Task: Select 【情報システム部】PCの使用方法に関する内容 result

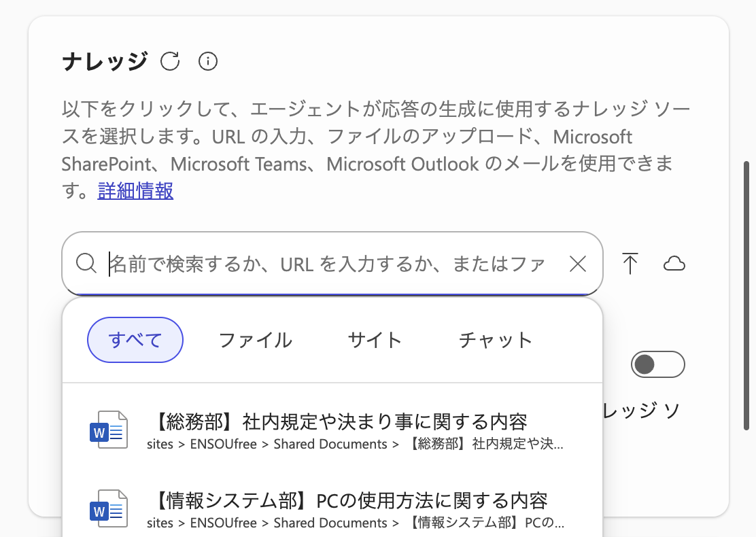Action: point(347,501)
